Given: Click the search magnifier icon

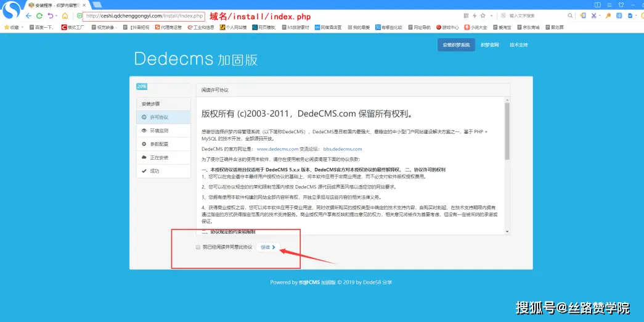Looking at the screenshot, I should pyautogui.click(x=570, y=15).
